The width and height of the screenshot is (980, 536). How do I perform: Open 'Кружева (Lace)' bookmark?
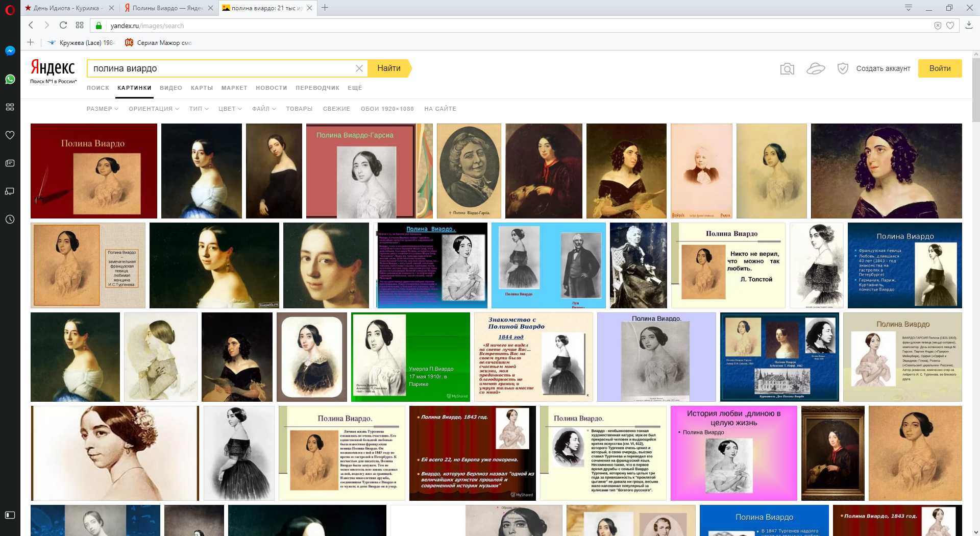[81, 43]
